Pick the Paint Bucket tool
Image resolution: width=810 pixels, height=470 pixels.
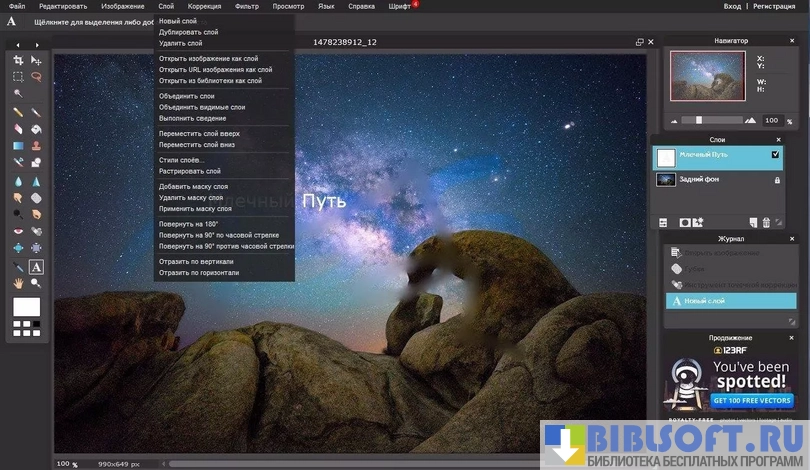coord(36,129)
